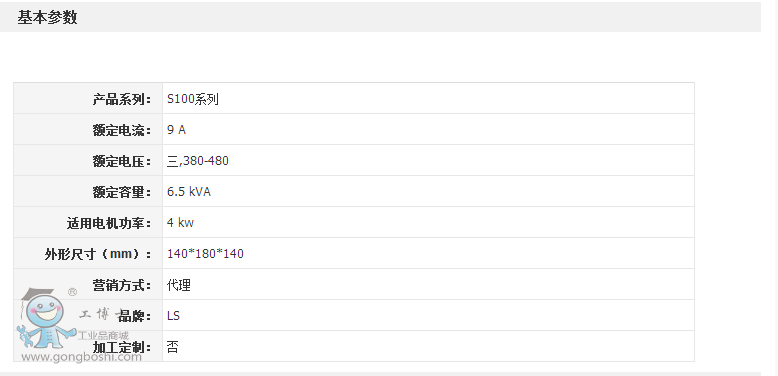Click the 加工定制 label
The image size is (778, 376).
(122, 347)
